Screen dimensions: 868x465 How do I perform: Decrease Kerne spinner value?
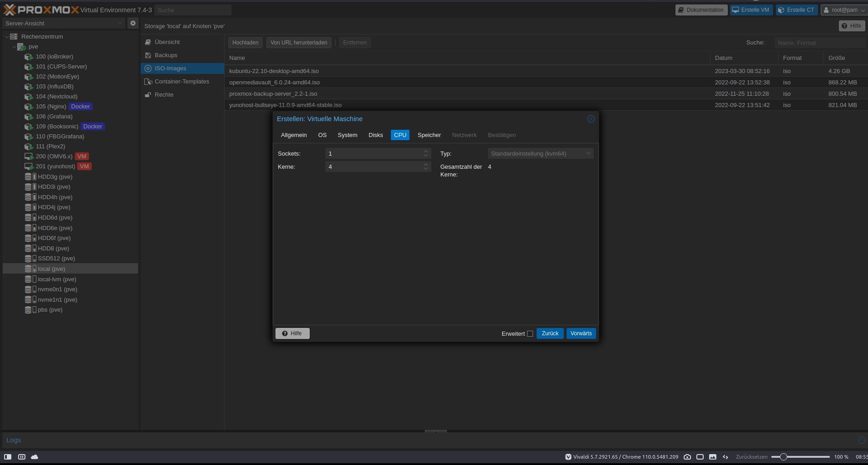426,169
